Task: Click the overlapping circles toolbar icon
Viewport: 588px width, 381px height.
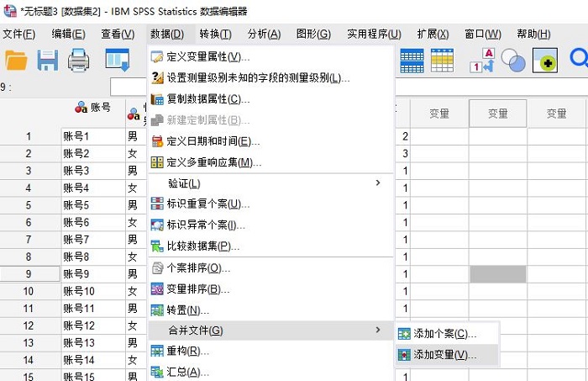Action: (513, 61)
